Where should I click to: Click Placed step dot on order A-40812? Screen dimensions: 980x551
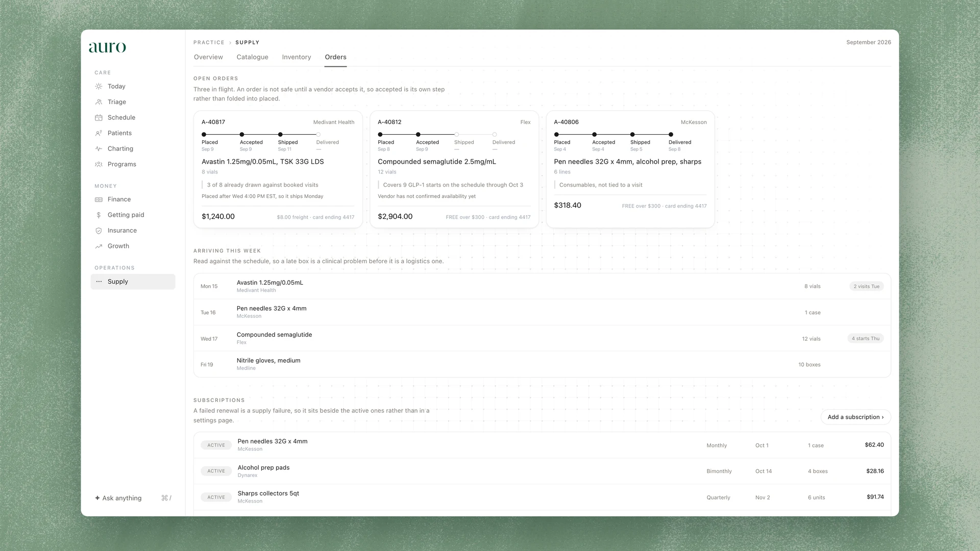coord(380,135)
